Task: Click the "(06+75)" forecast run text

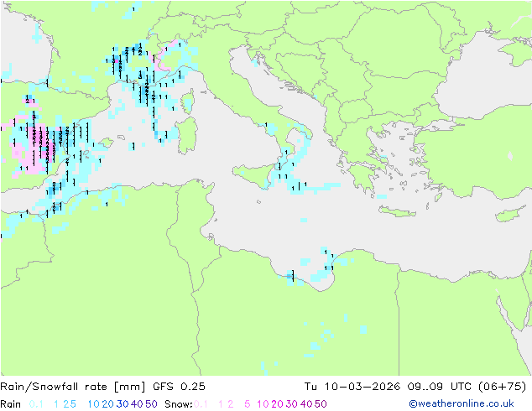Action: click(502, 387)
